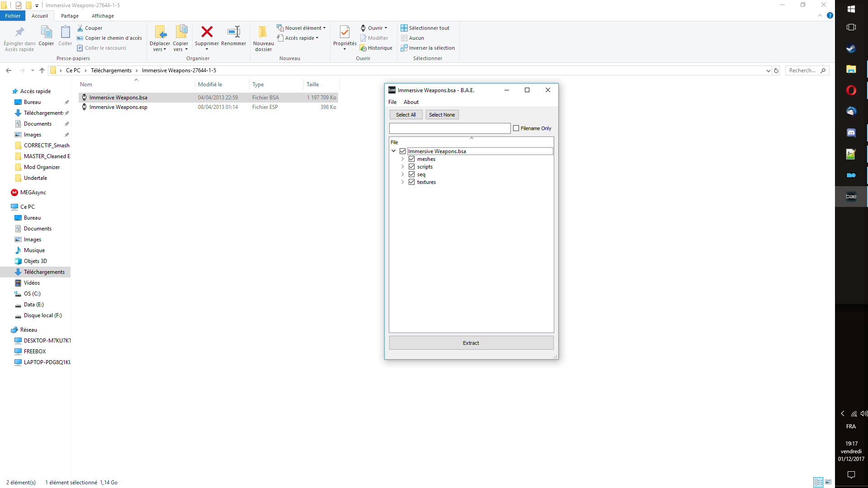The height and width of the screenshot is (488, 868).
Task: Open the Explorer help question mark icon
Action: (x=830, y=15)
